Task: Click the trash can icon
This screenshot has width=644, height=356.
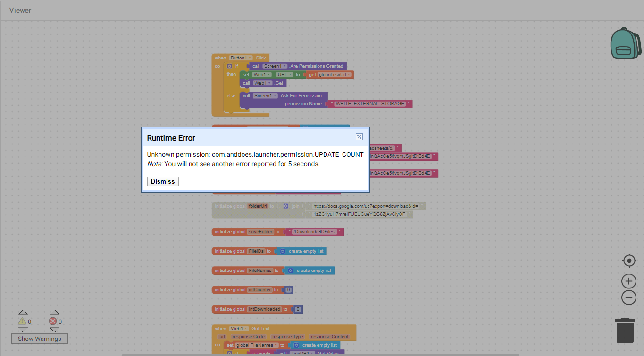Action: coord(625,331)
